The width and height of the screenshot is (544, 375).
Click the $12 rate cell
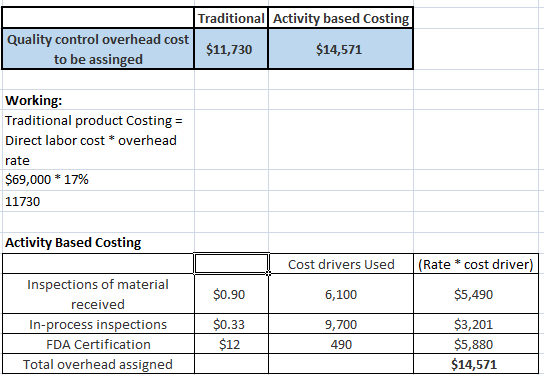tap(231, 344)
